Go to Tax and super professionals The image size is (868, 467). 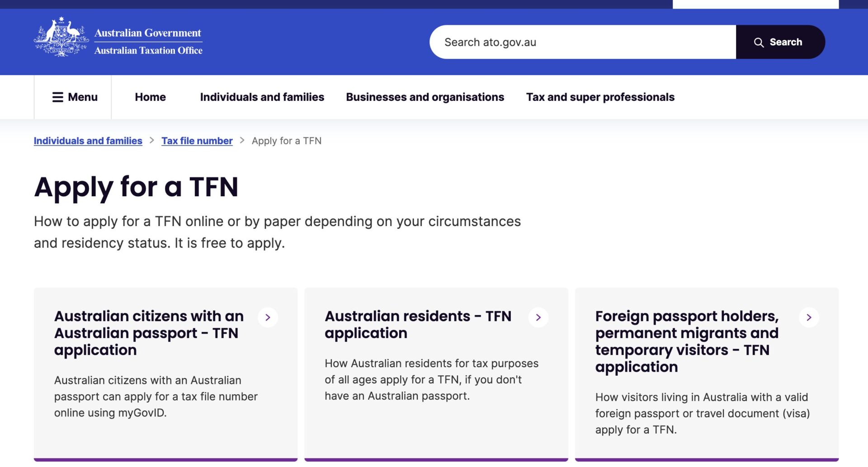tap(600, 97)
